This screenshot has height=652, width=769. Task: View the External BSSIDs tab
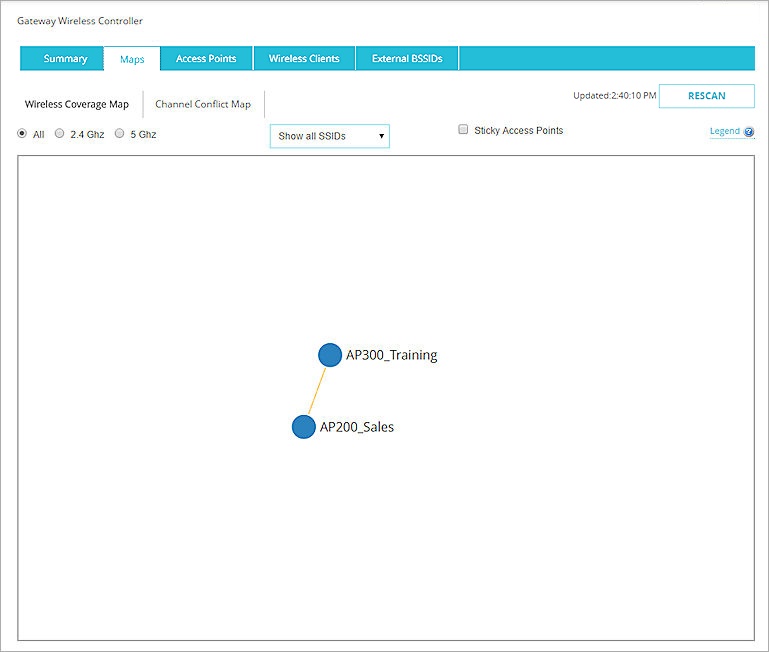[407, 59]
